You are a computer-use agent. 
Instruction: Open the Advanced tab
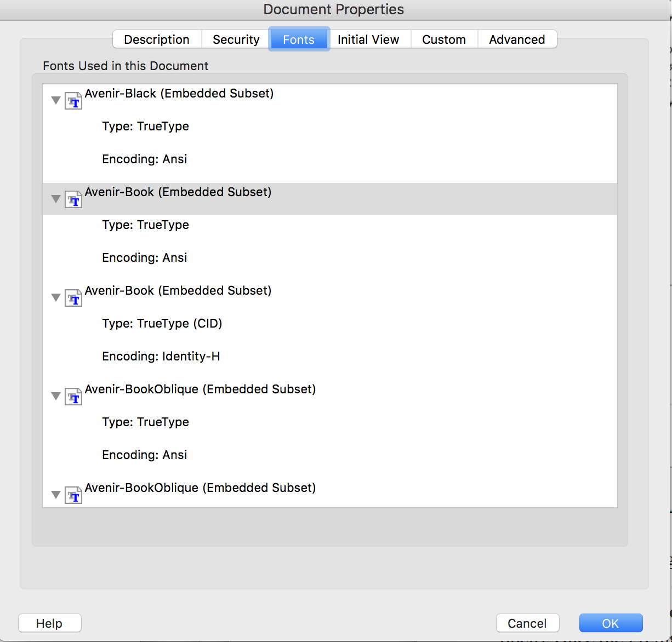[517, 39]
